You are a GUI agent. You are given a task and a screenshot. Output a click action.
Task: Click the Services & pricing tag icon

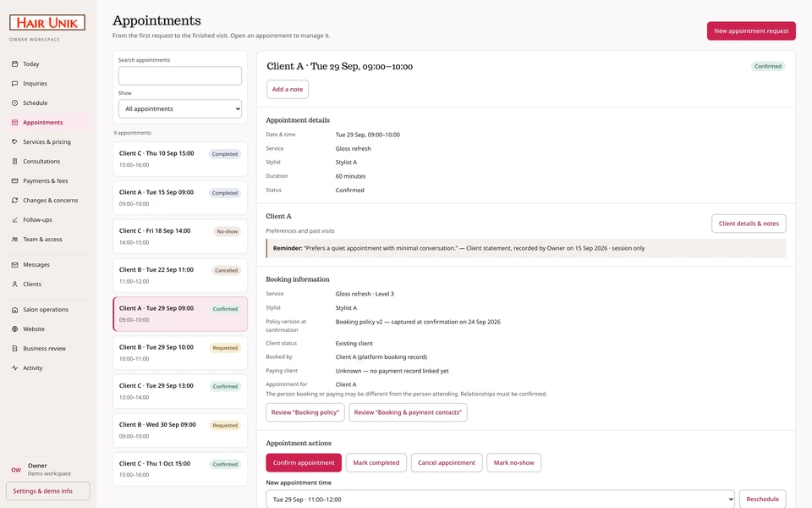point(14,141)
